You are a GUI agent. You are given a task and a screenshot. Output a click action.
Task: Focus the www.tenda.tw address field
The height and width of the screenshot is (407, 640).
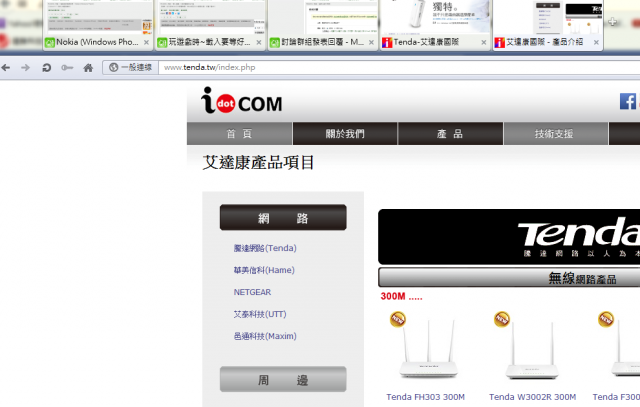pos(399,67)
